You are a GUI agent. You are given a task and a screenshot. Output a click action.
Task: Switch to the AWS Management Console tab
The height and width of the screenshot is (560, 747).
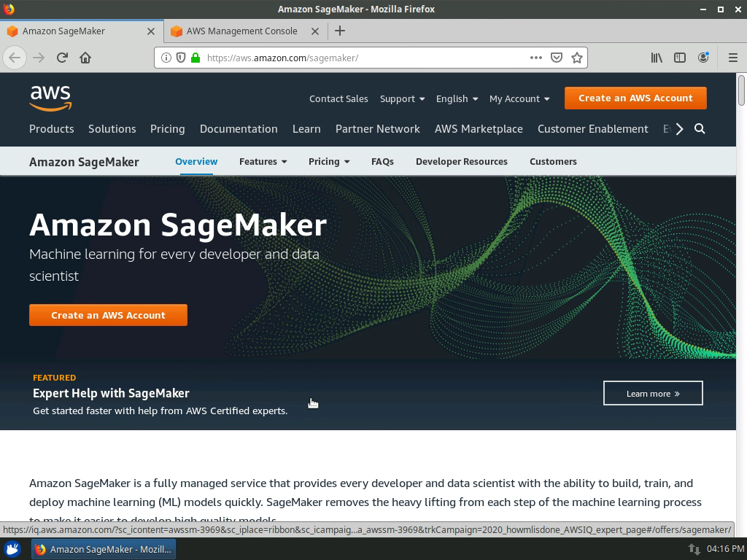coord(245,31)
